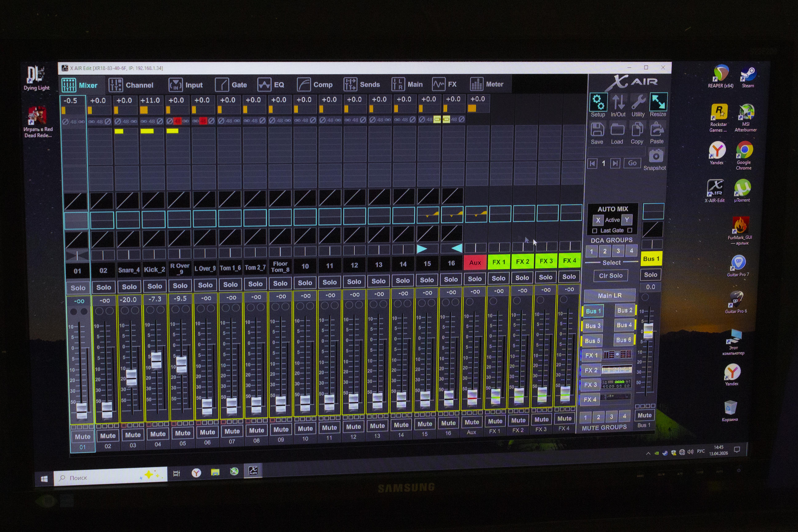Mute the FX 1 return

[495, 421]
